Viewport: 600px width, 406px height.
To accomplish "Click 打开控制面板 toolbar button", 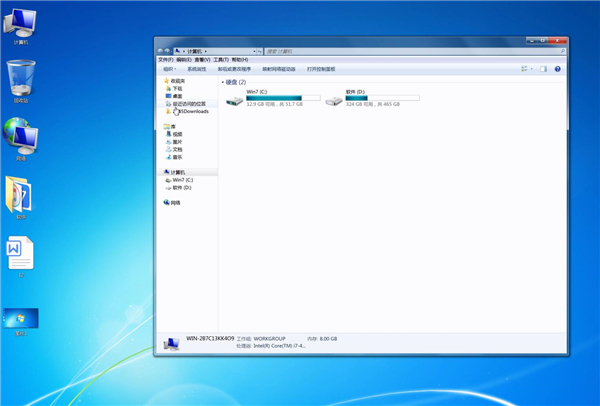I will [x=321, y=69].
